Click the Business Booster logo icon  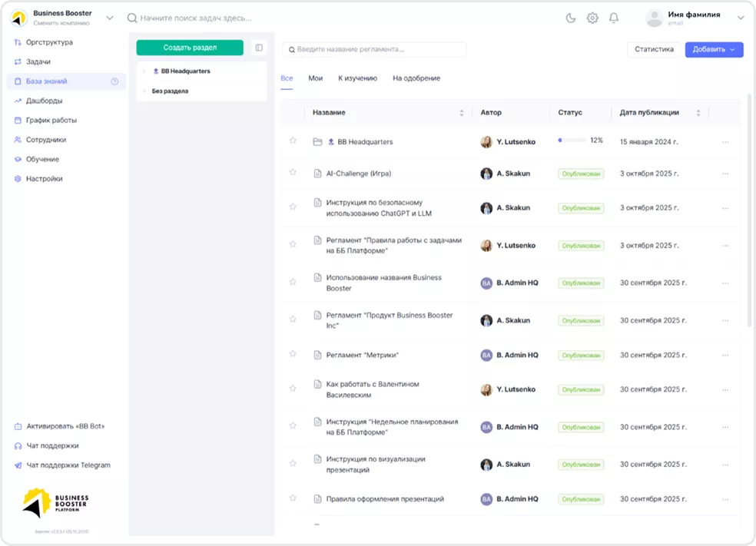click(18, 18)
